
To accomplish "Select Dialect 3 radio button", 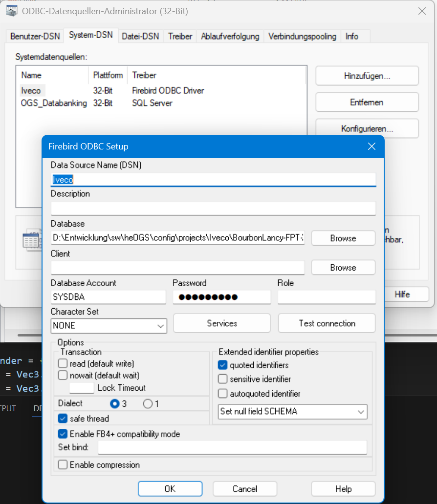I will pos(114,404).
